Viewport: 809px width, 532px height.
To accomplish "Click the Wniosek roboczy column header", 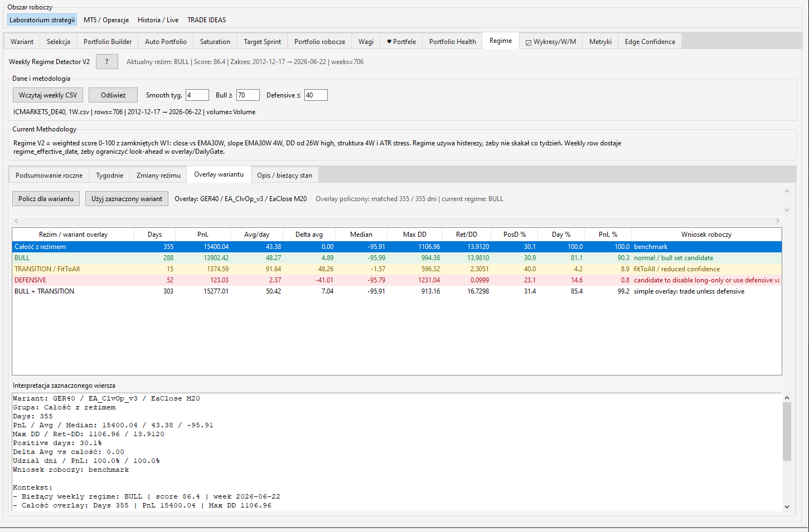I will click(x=706, y=235).
